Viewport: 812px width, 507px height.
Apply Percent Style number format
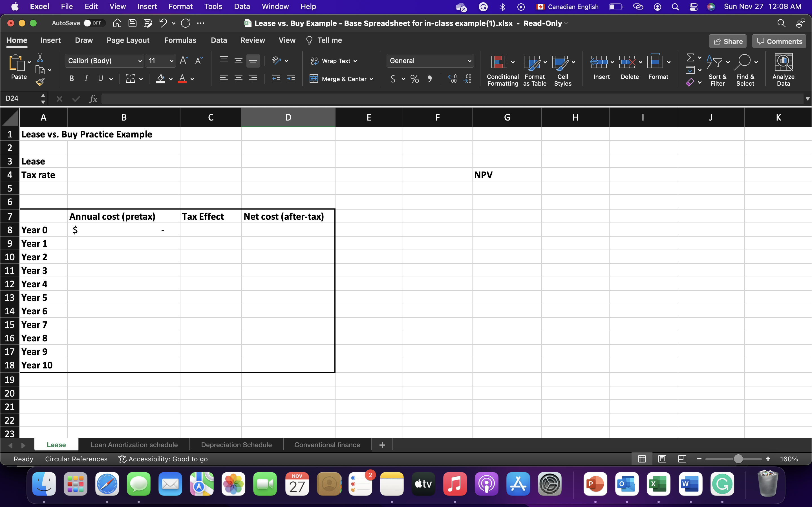pos(415,79)
